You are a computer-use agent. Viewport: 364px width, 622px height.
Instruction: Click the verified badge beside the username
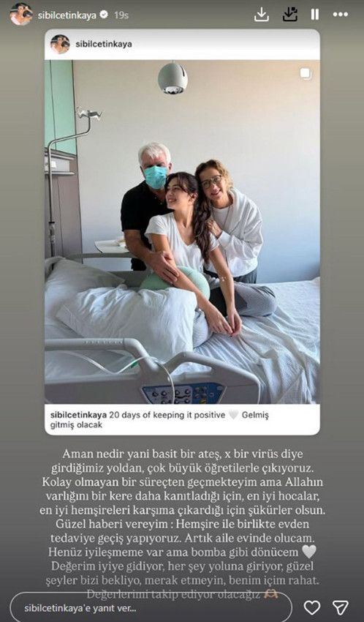point(104,15)
